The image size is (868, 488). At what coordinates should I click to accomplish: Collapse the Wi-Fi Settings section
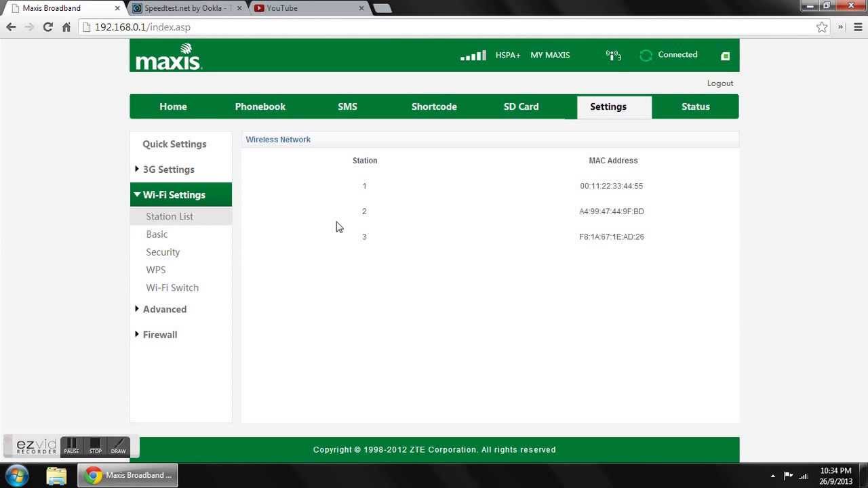click(x=181, y=195)
